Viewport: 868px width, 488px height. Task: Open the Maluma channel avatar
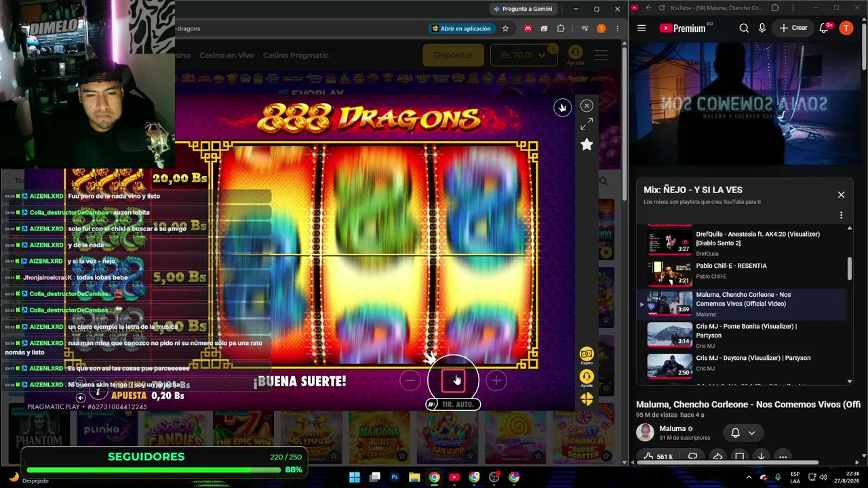pos(645,432)
